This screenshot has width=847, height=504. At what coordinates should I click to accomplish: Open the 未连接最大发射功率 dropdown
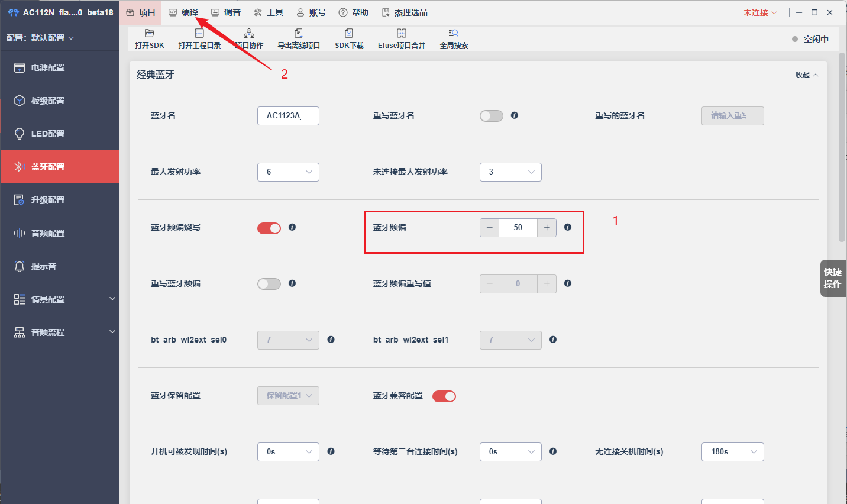point(510,172)
